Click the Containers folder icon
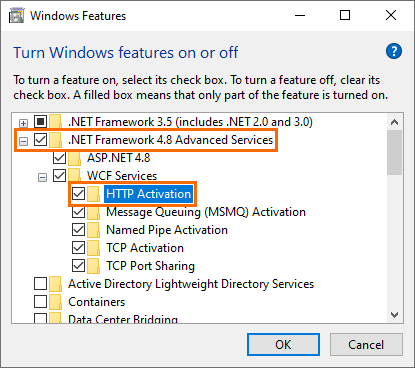This screenshot has width=415, height=368. pyautogui.click(x=55, y=302)
